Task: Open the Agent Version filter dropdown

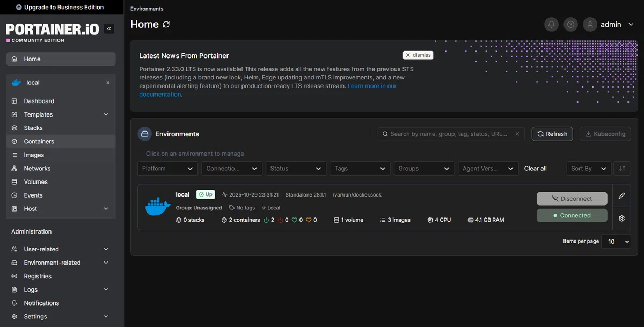Action: click(x=488, y=168)
